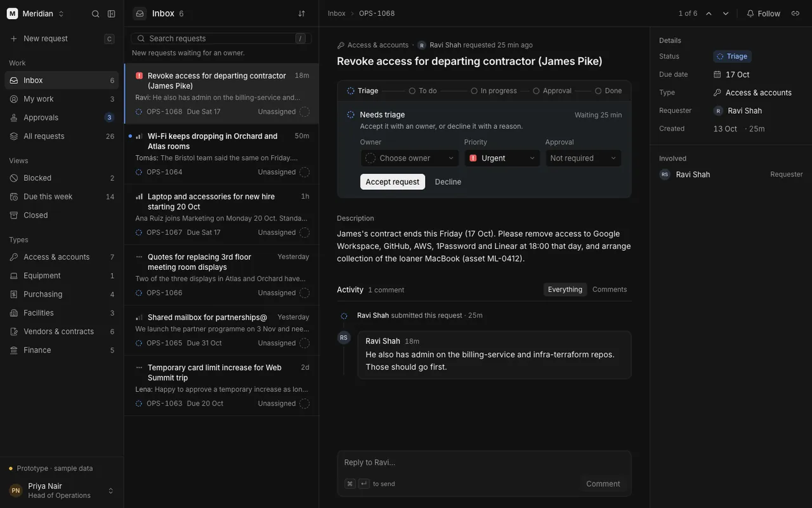Click unassigned owner circle on OPS-1068

point(304,112)
